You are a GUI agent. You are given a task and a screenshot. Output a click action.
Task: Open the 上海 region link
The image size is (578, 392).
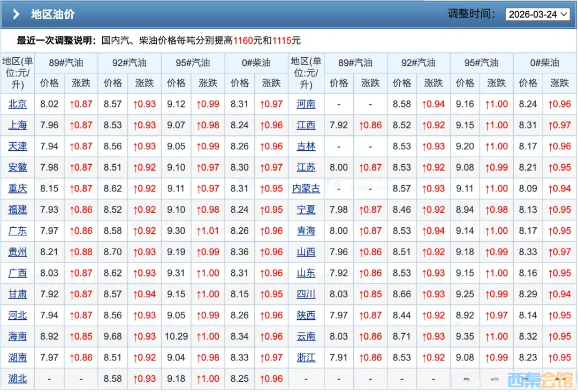[18, 125]
